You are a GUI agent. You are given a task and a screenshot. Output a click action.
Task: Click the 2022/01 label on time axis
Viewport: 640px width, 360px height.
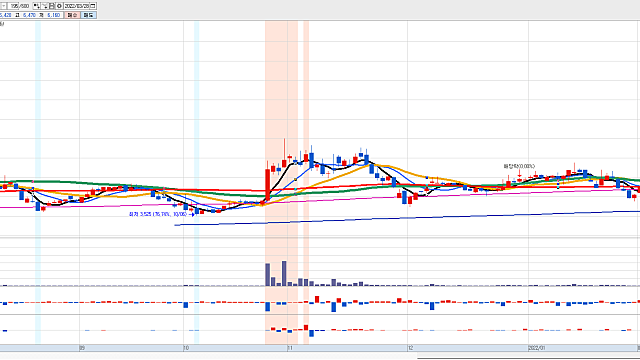[x=537, y=348]
